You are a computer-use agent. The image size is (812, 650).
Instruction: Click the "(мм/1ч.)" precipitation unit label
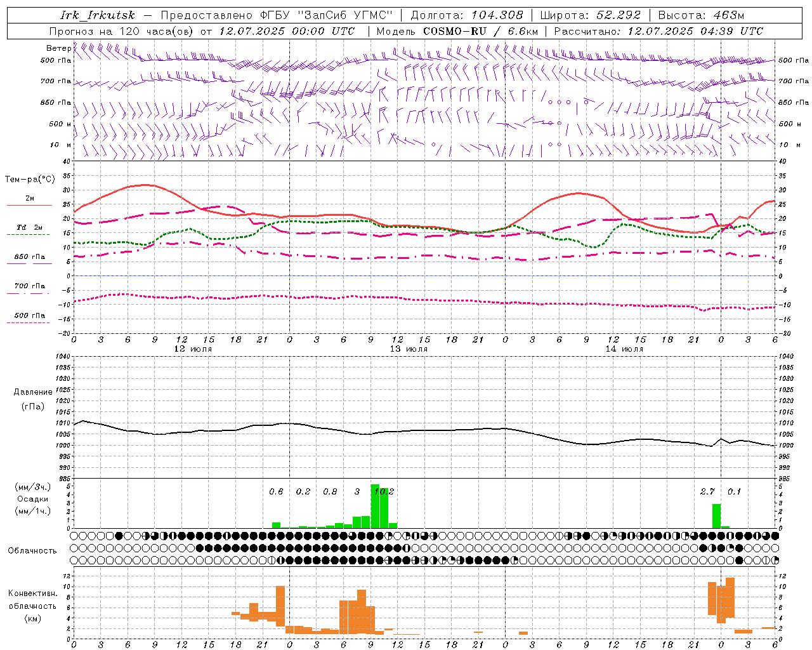(x=32, y=511)
